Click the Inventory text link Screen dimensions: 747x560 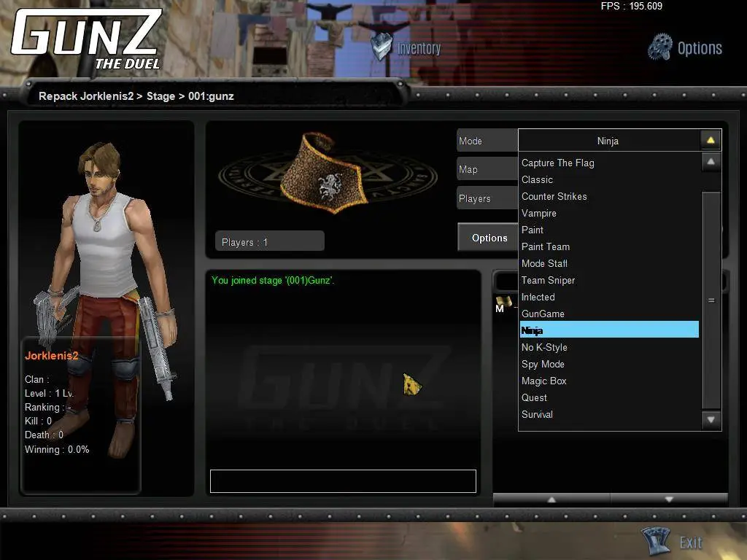419,48
